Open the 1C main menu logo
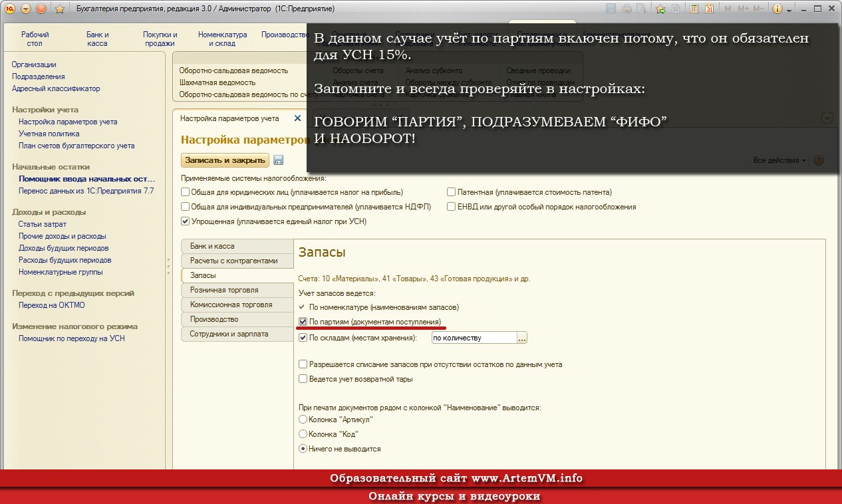The image size is (842, 504). coord(11,9)
